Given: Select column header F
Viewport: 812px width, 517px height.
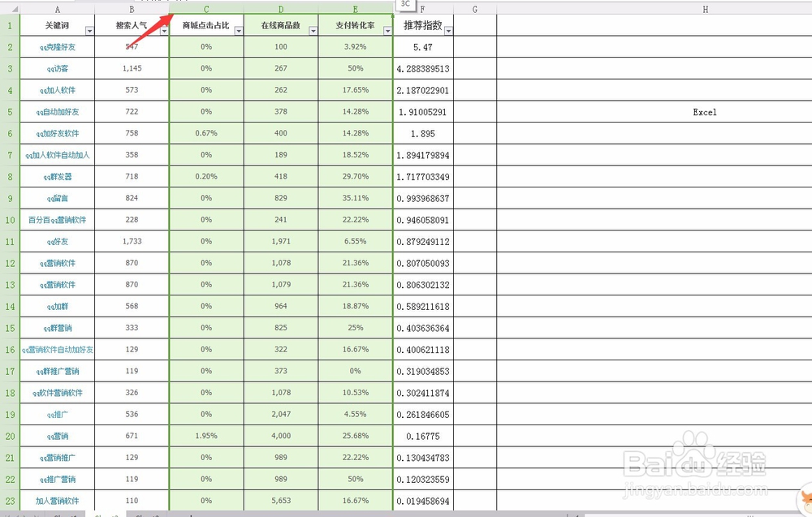Looking at the screenshot, I should point(422,9).
